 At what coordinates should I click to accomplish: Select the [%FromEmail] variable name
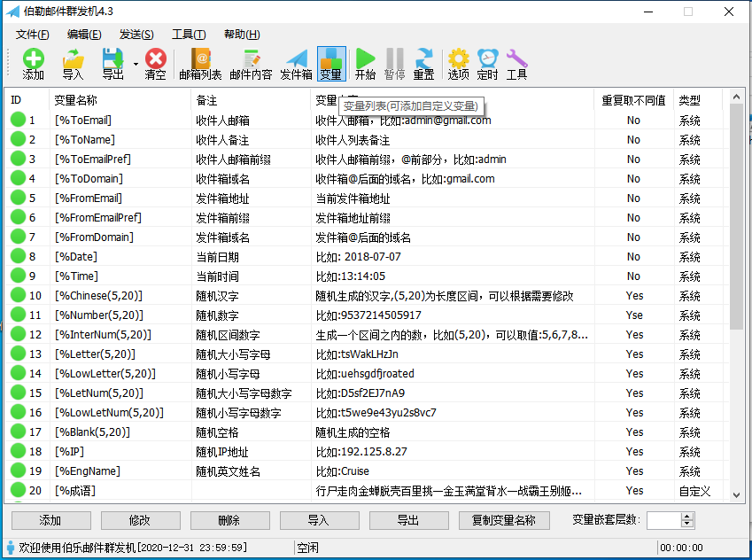click(89, 198)
